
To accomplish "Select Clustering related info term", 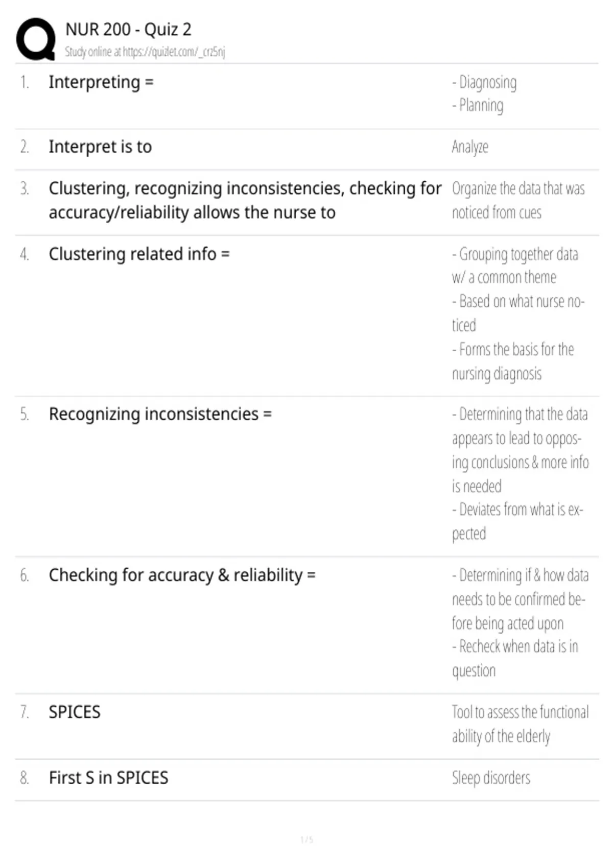I will 139,254.
